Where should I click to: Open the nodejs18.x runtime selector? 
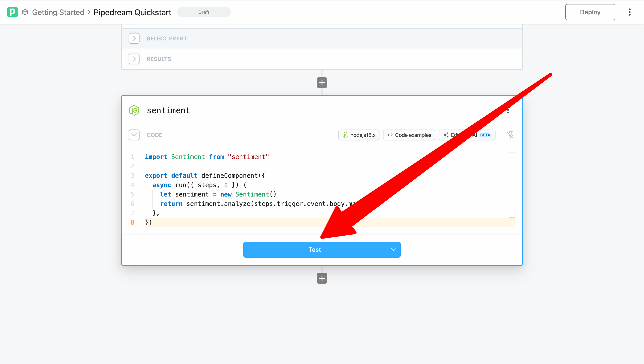(x=359, y=135)
